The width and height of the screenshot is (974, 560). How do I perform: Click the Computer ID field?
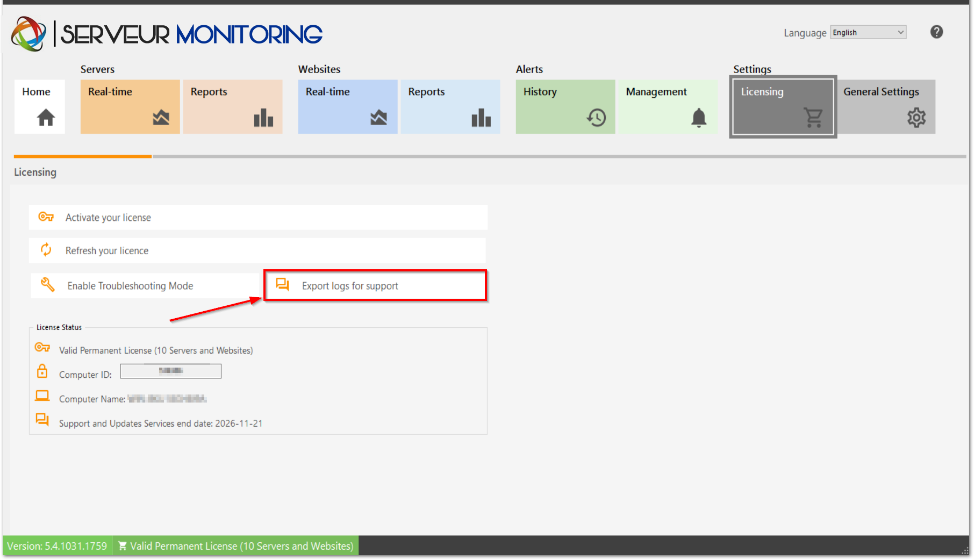click(x=170, y=371)
